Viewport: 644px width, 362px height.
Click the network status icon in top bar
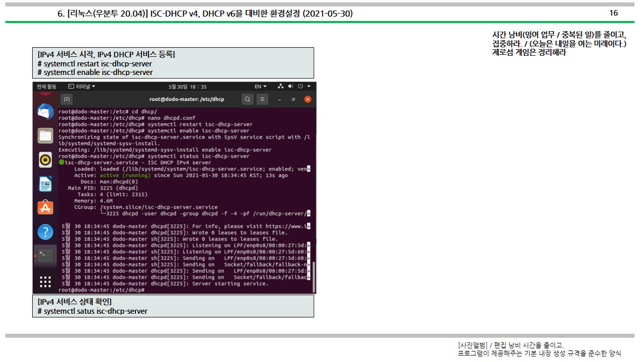click(281, 86)
